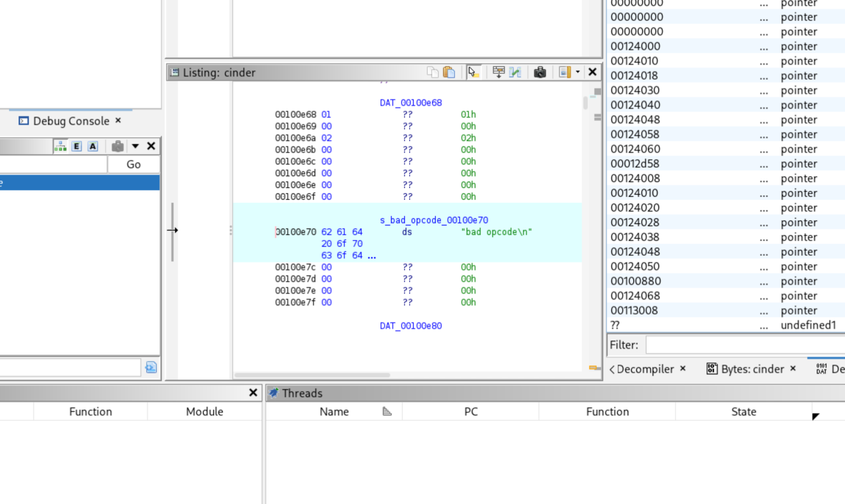Click the sort indicator in the Name column
845x504 pixels.
tap(387, 411)
